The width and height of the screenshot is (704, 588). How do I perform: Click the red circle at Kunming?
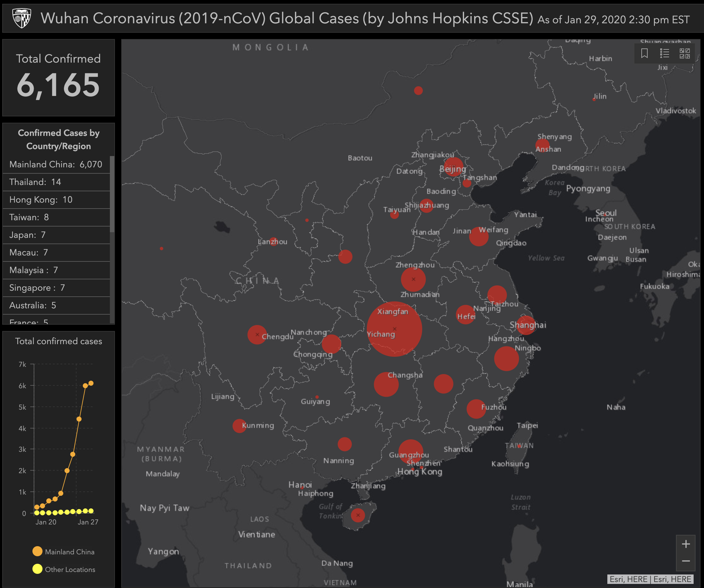pyautogui.click(x=239, y=426)
